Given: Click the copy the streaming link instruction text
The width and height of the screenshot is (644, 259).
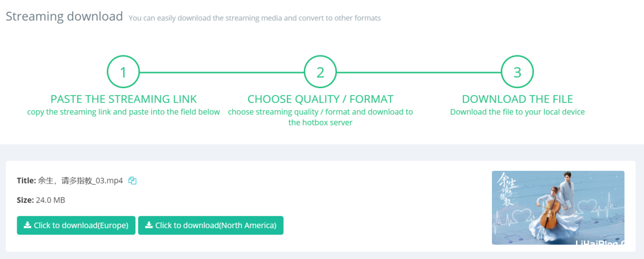Looking at the screenshot, I should click(123, 112).
